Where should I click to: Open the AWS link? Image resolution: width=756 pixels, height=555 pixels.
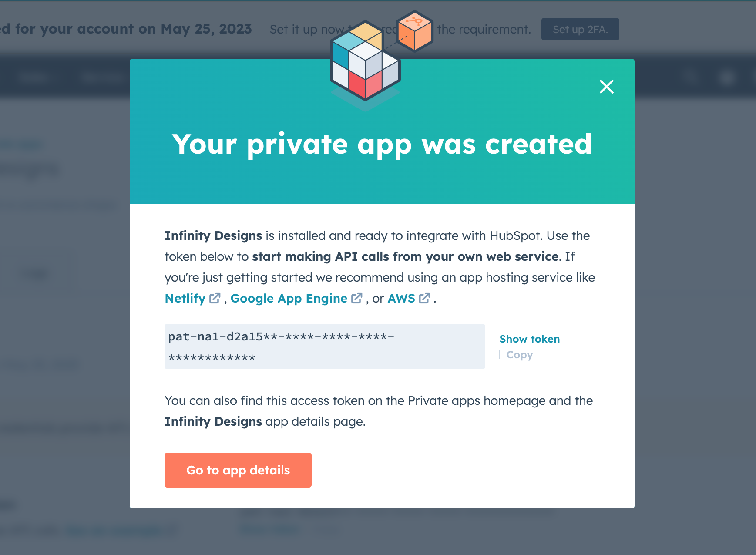401,299
